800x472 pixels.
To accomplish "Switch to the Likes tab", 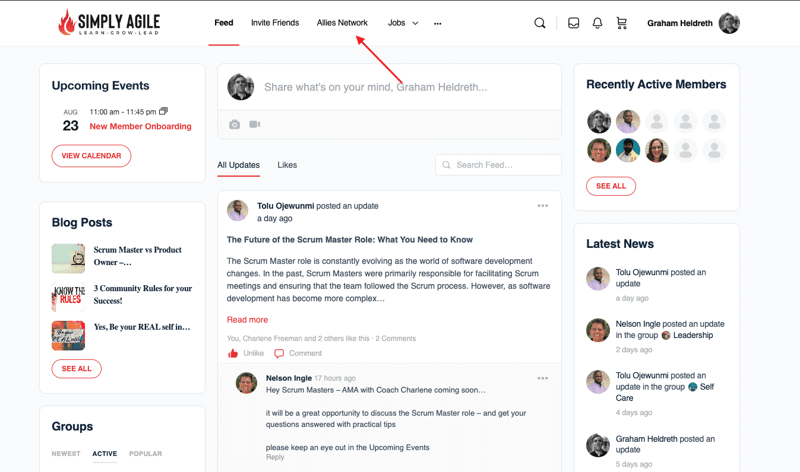I will 287,165.
